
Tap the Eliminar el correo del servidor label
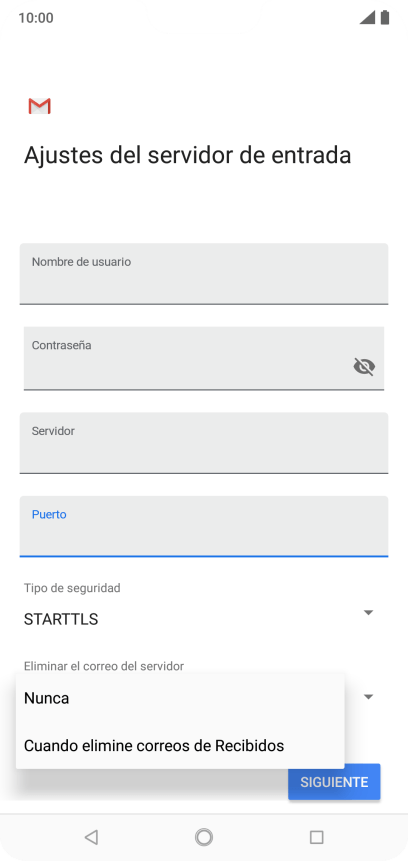104,666
